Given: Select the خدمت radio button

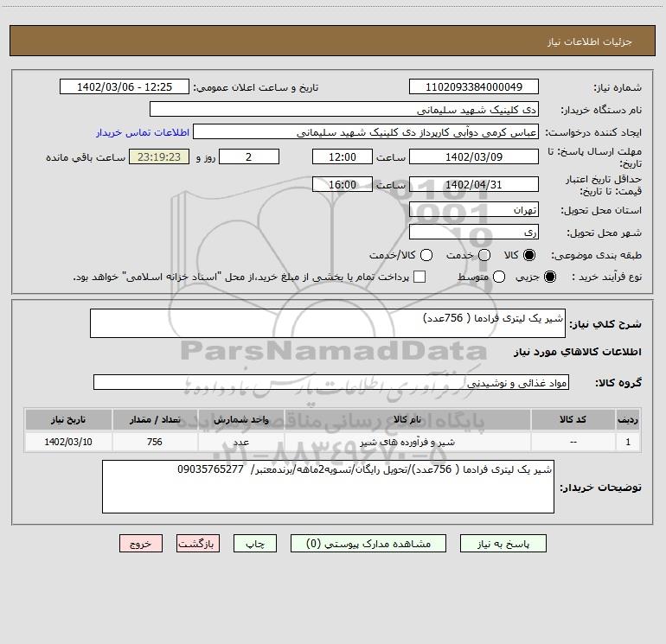Looking at the screenshot, I should (x=484, y=255).
